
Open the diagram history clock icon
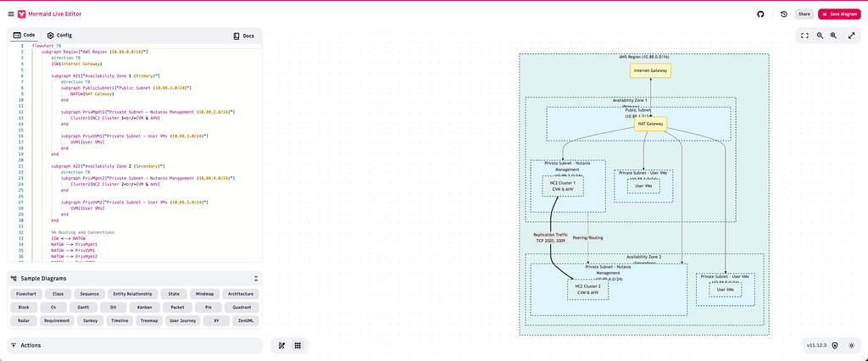(784, 14)
